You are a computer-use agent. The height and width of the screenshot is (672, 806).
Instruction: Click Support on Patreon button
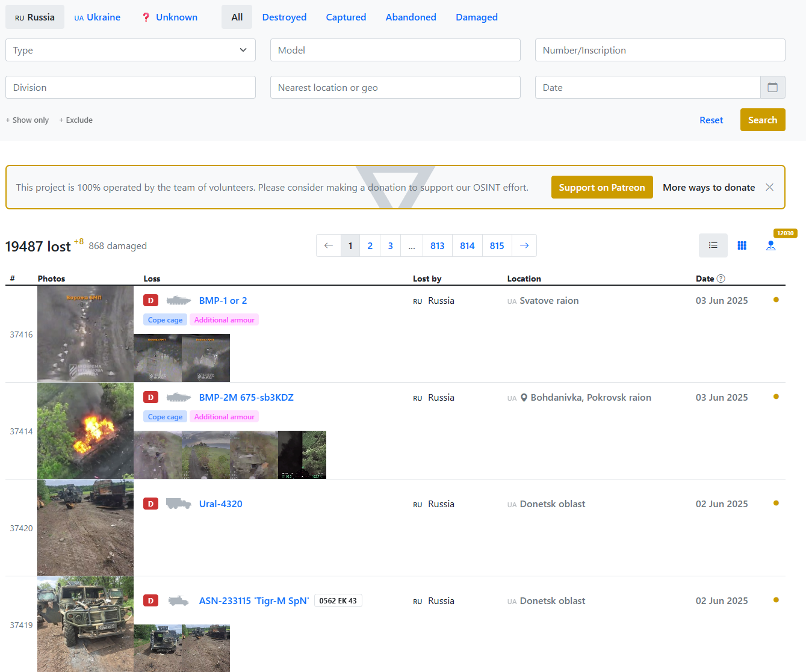(602, 187)
